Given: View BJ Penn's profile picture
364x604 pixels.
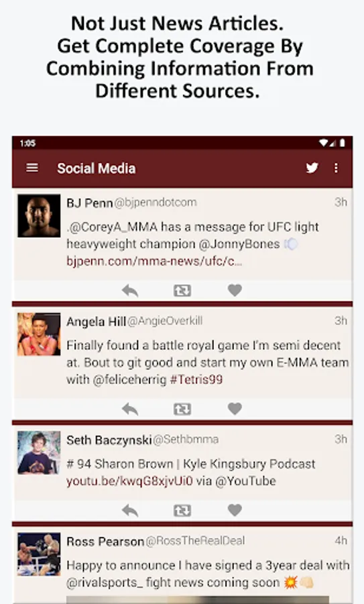Looking at the screenshot, I should [x=39, y=215].
